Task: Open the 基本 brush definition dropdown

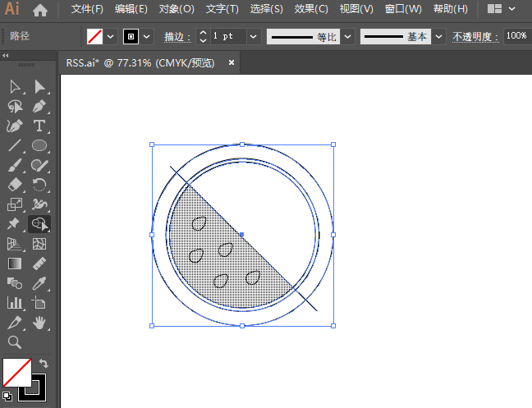Action: tap(438, 37)
